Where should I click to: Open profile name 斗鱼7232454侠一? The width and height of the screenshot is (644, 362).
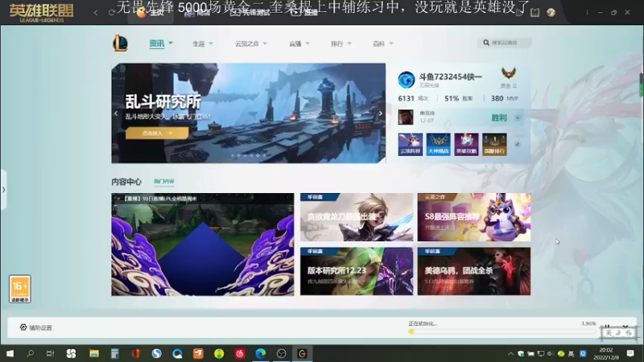[x=450, y=76]
